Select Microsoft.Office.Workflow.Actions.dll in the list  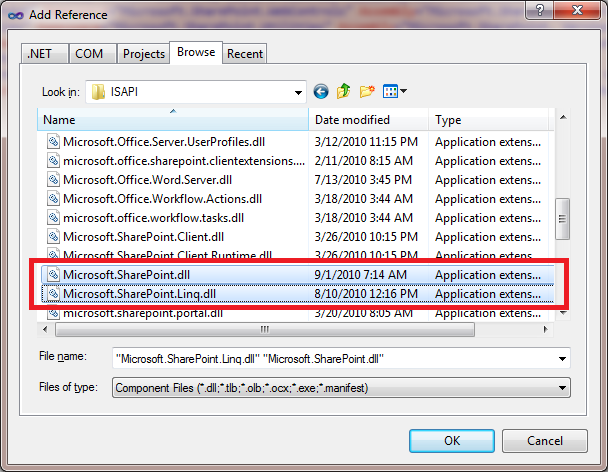point(162,199)
